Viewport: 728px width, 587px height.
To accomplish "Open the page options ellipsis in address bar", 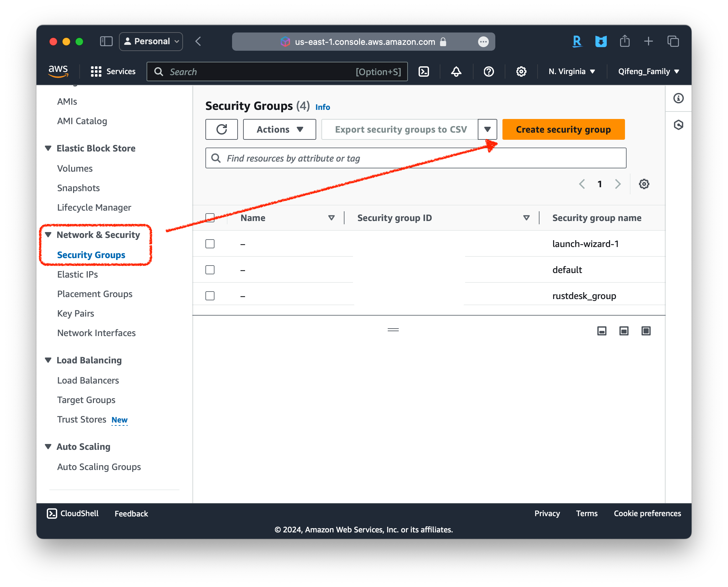I will [483, 42].
